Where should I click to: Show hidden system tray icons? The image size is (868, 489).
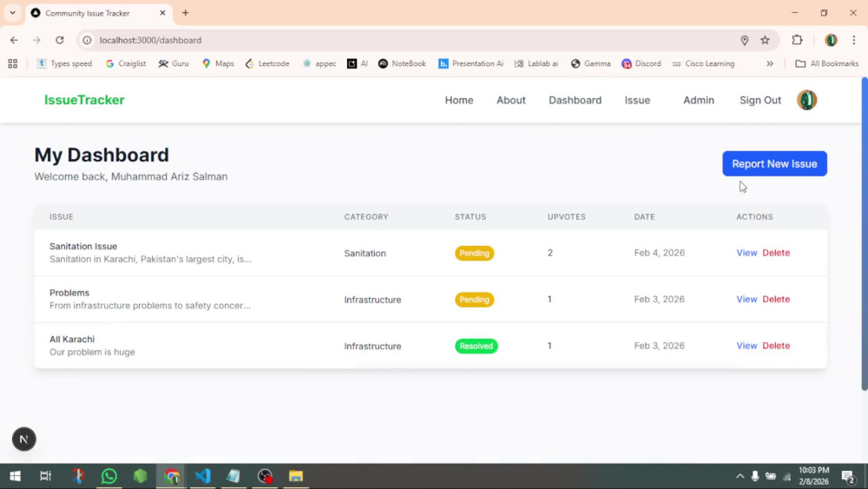(740, 476)
